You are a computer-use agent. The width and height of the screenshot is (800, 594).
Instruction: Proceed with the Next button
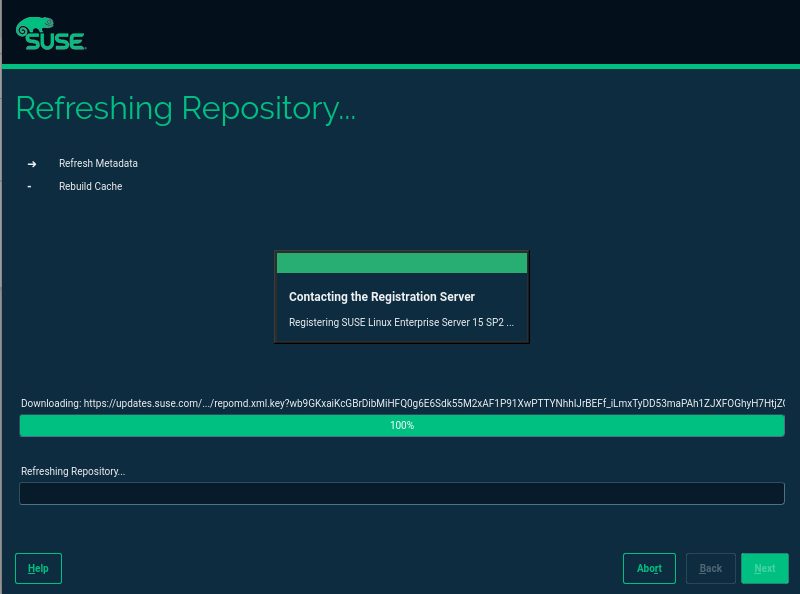764,568
